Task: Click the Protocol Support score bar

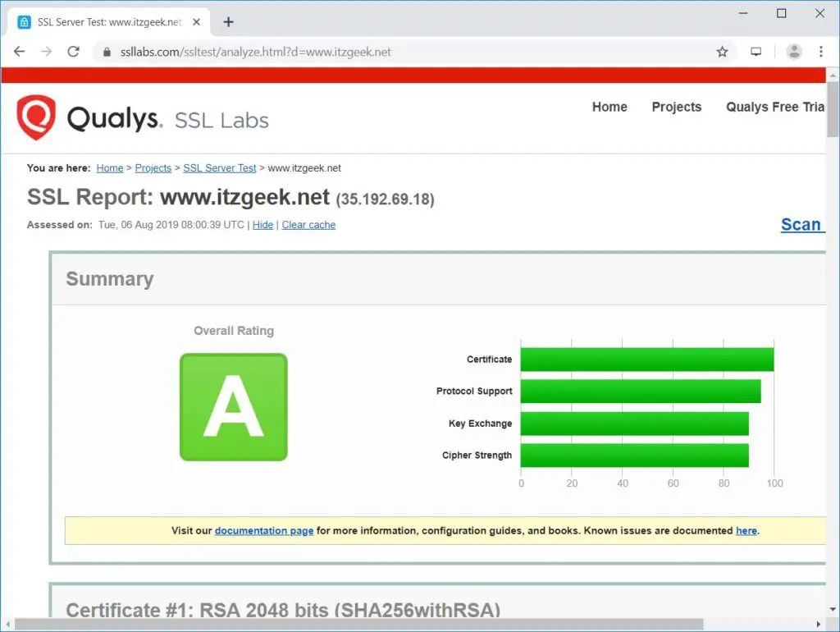Action: click(641, 392)
